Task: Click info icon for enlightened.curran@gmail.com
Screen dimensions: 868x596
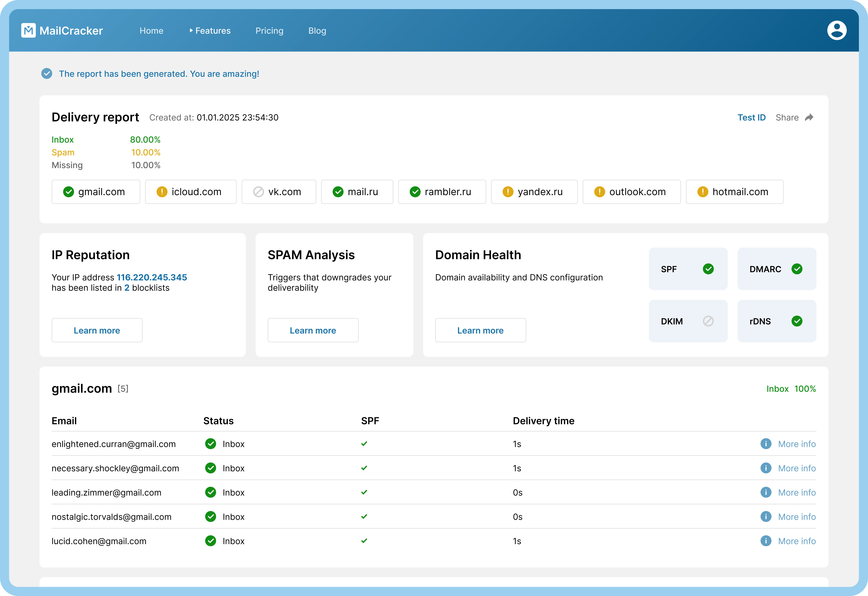Action: tap(766, 444)
